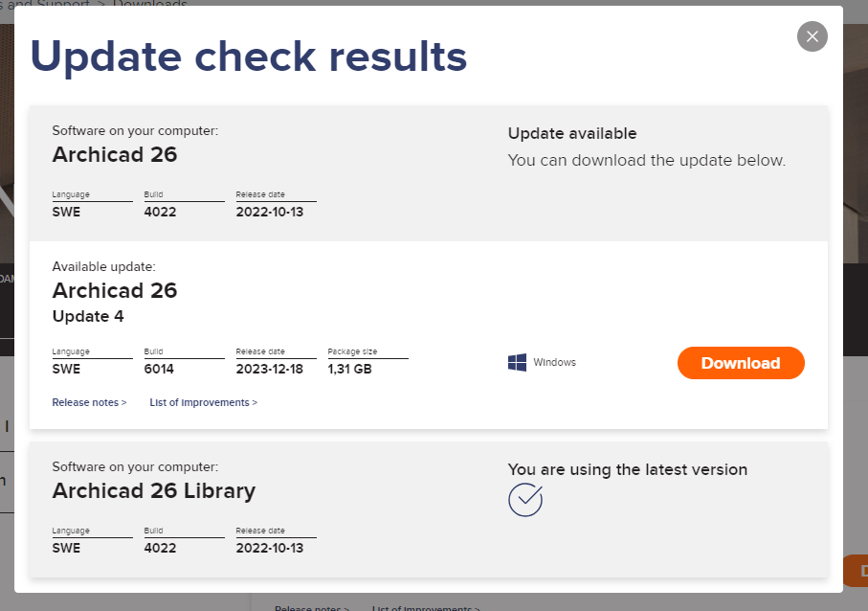Open the List of improvements link

[x=203, y=402]
